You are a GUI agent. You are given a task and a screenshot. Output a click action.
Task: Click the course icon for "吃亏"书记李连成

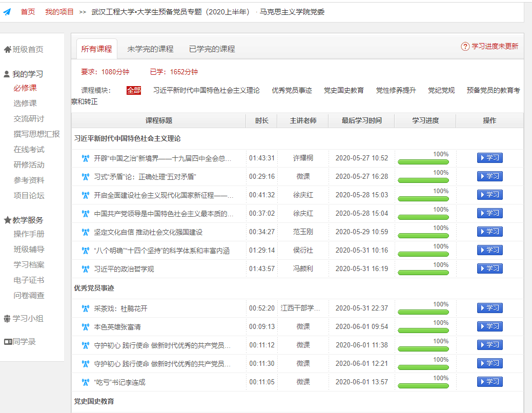(86, 382)
